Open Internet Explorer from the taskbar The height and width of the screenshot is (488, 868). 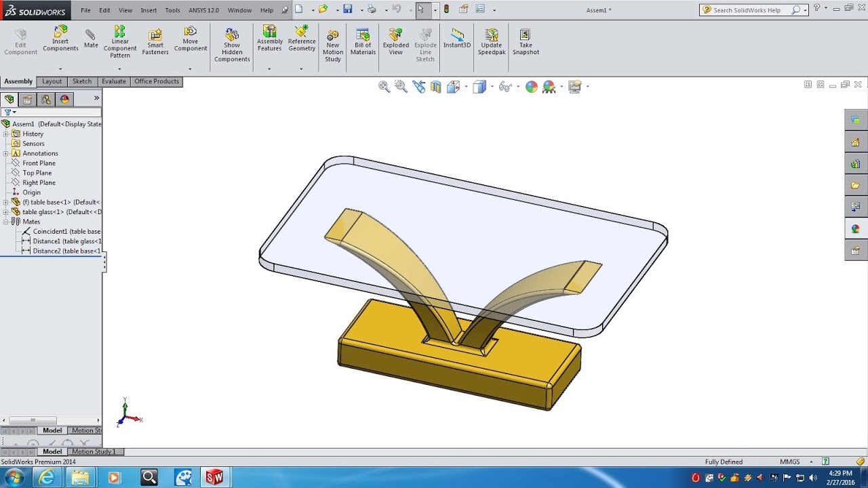(x=47, y=477)
